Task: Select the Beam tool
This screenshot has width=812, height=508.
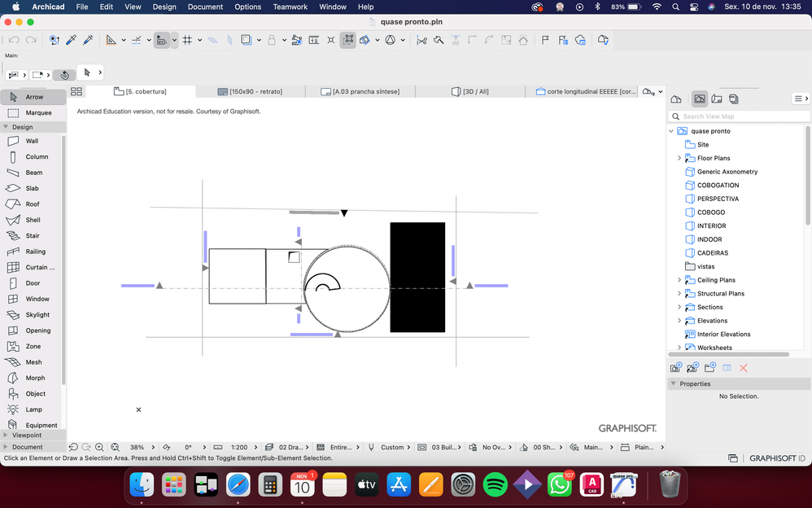Action: point(33,173)
